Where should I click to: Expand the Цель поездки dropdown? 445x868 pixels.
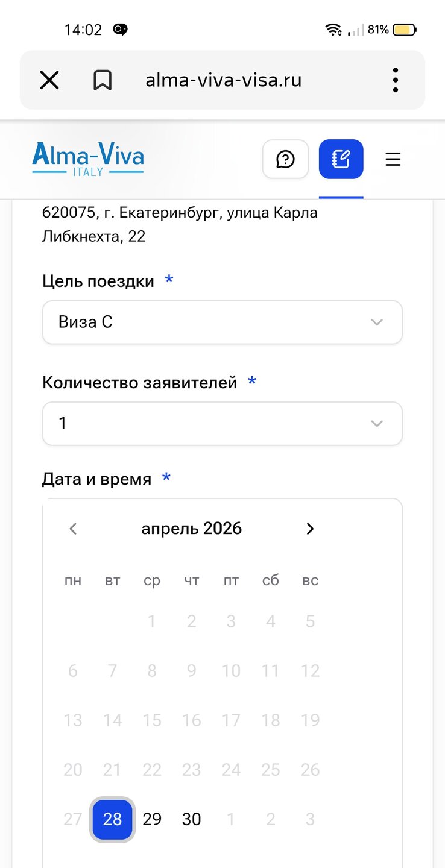pos(222,322)
